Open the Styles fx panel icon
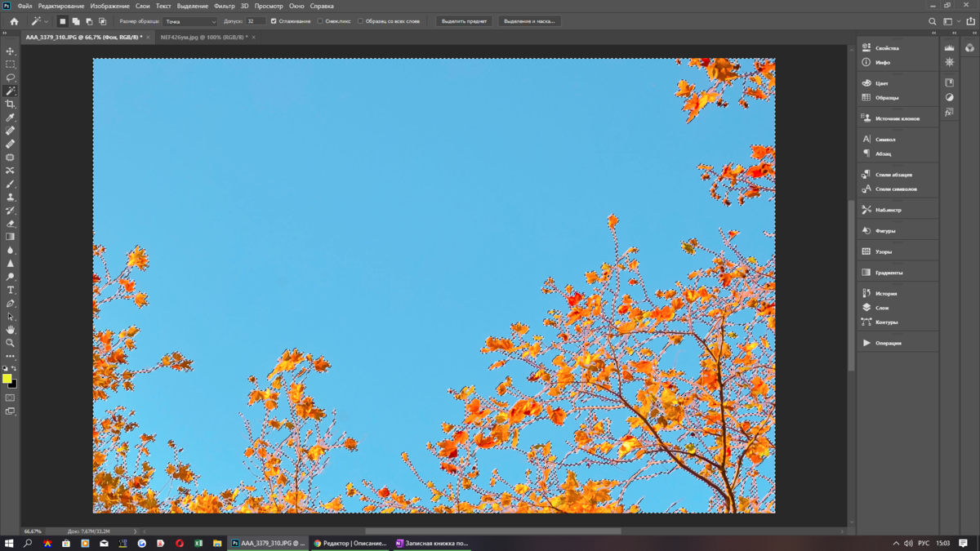This screenshot has width=980, height=551. tap(949, 112)
